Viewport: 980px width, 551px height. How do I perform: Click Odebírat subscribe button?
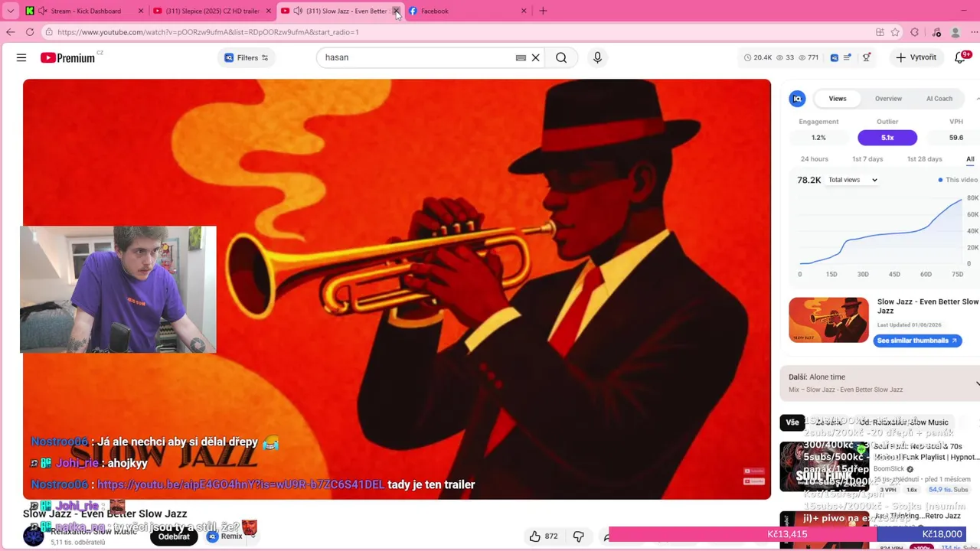[x=174, y=536]
